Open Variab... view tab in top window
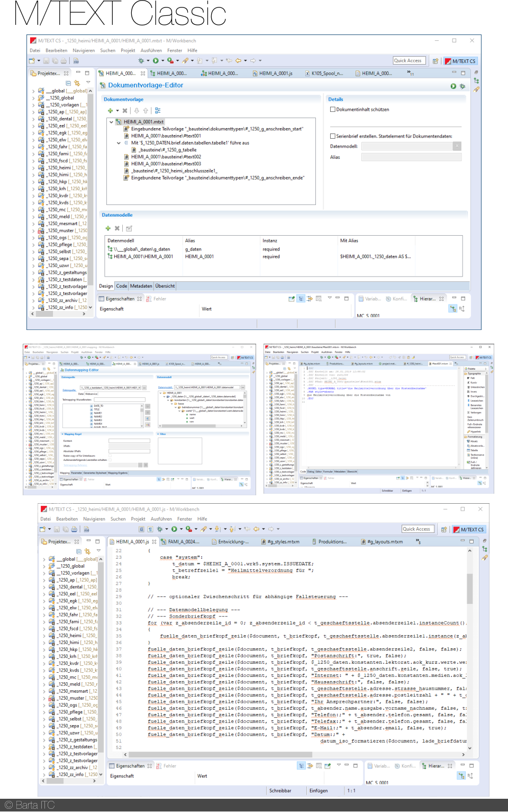508x812 pixels. tap(370, 299)
